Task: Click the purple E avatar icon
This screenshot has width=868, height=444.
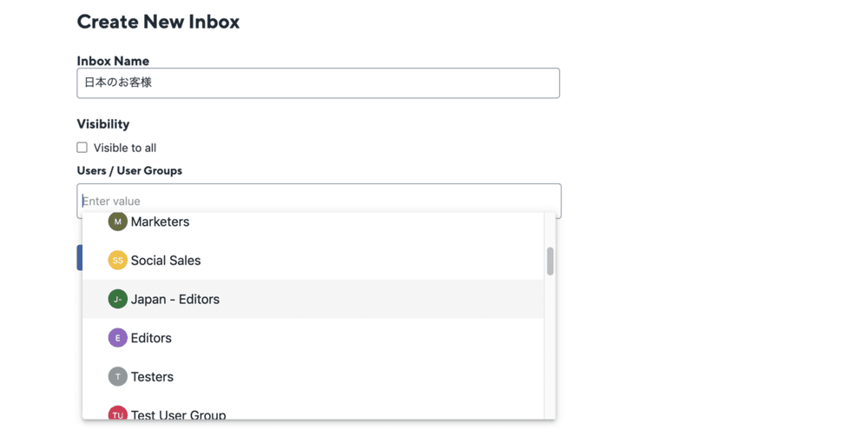Action: point(117,338)
